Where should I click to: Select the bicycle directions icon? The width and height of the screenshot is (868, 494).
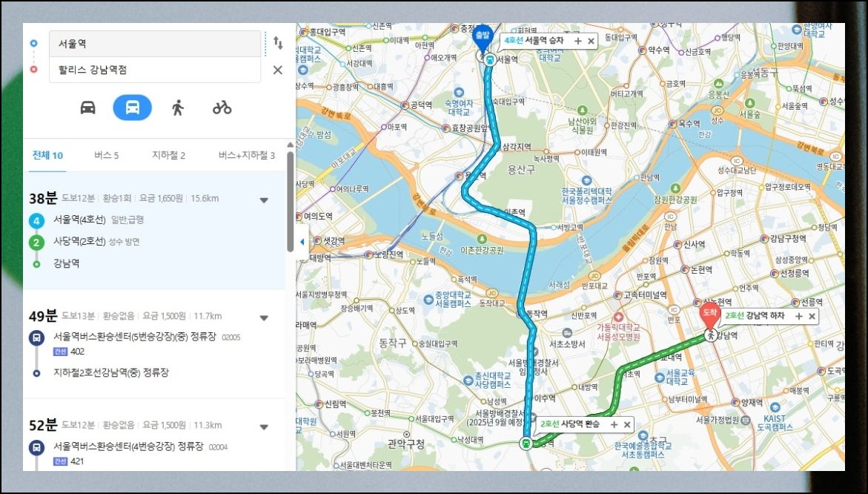tap(222, 108)
